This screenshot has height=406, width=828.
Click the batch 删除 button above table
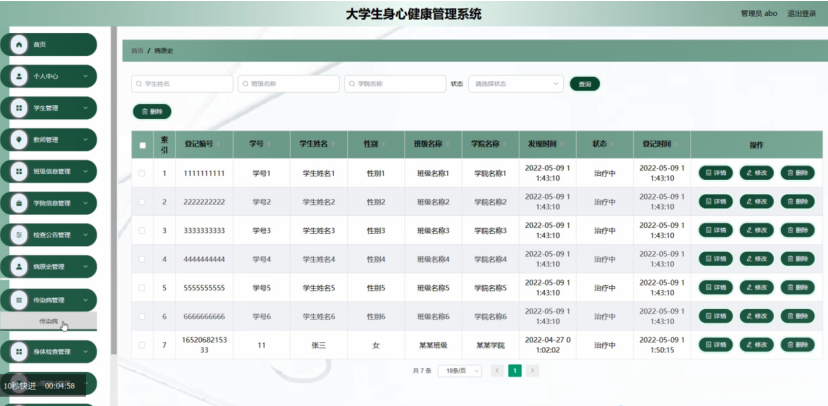152,111
